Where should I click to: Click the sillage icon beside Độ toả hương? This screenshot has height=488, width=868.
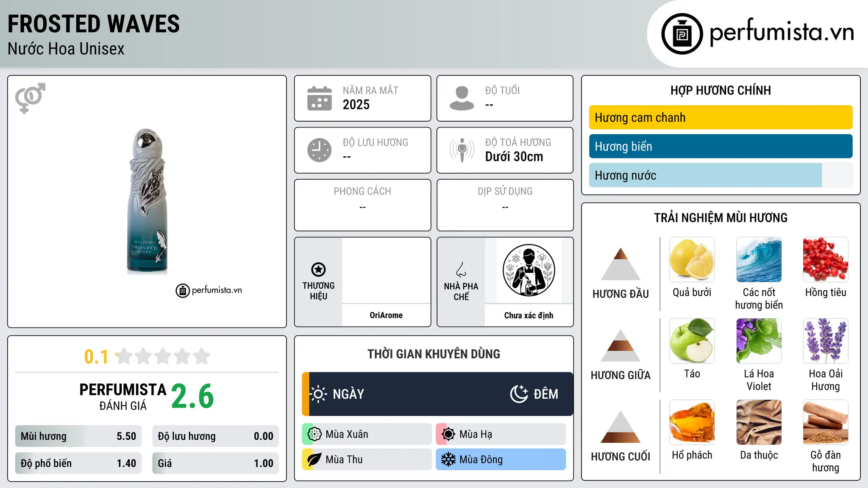click(x=462, y=150)
